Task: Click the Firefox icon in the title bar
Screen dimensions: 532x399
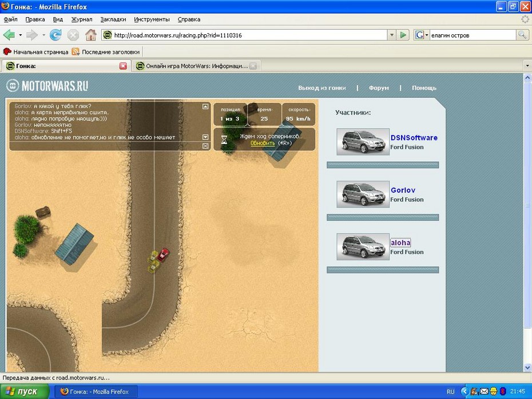Action: [x=5, y=6]
